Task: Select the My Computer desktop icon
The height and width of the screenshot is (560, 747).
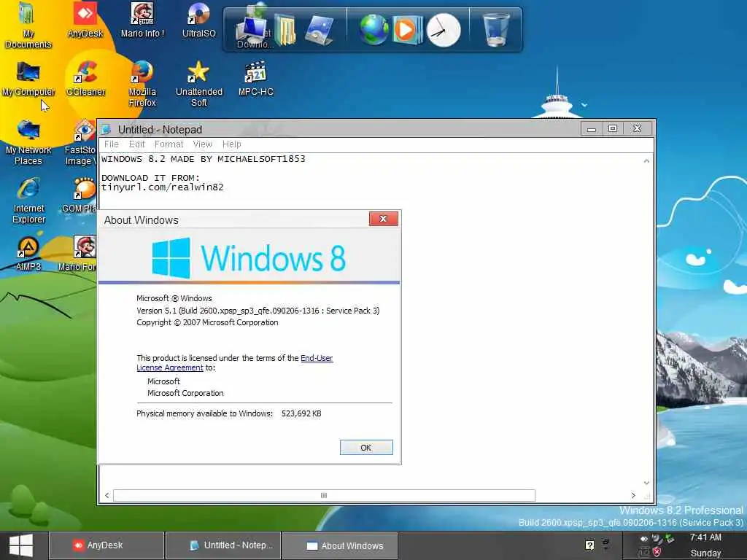Action: [28, 79]
